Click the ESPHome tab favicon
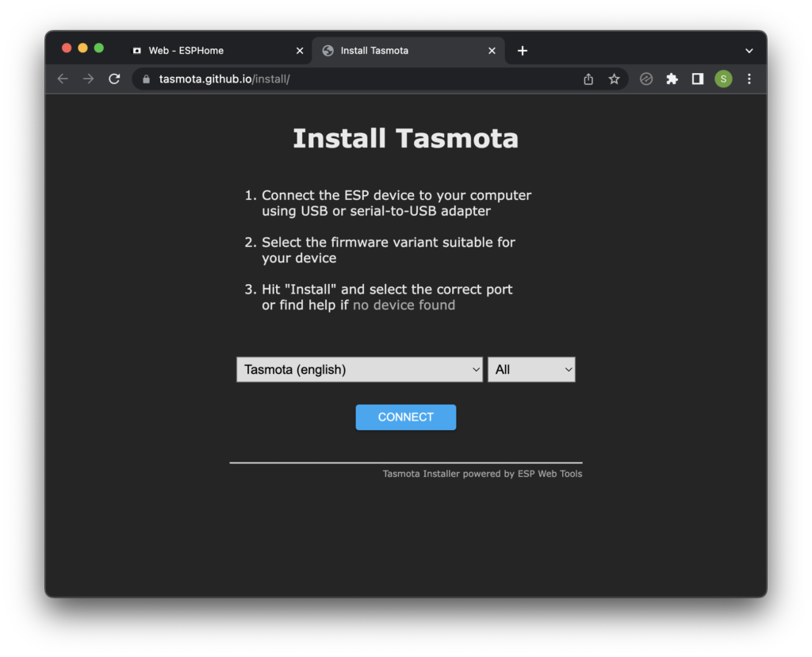Viewport: 812px width, 657px height. [x=137, y=51]
